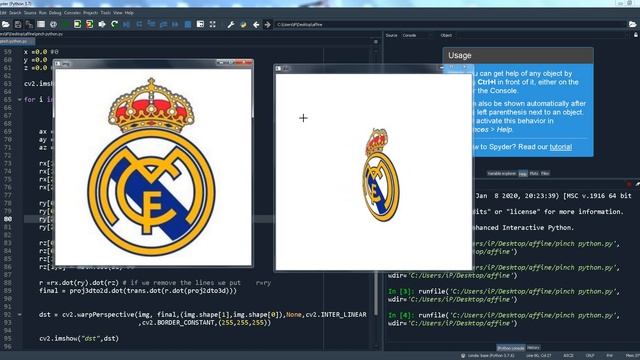Click the lock icon in Help pane
640x360 pixels.
[636, 35]
